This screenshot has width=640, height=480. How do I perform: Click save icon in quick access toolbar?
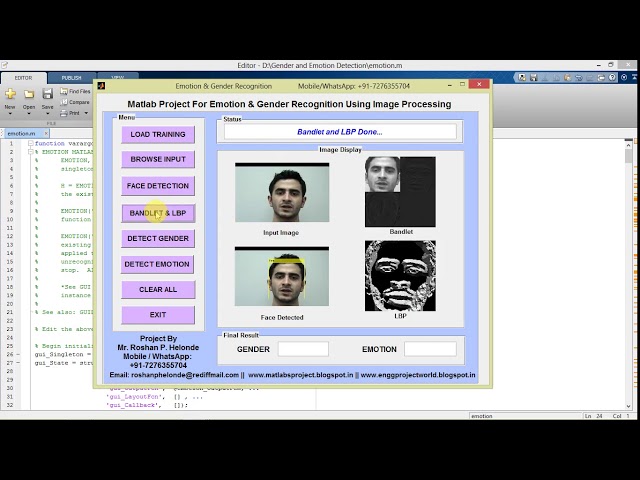tap(533, 77)
